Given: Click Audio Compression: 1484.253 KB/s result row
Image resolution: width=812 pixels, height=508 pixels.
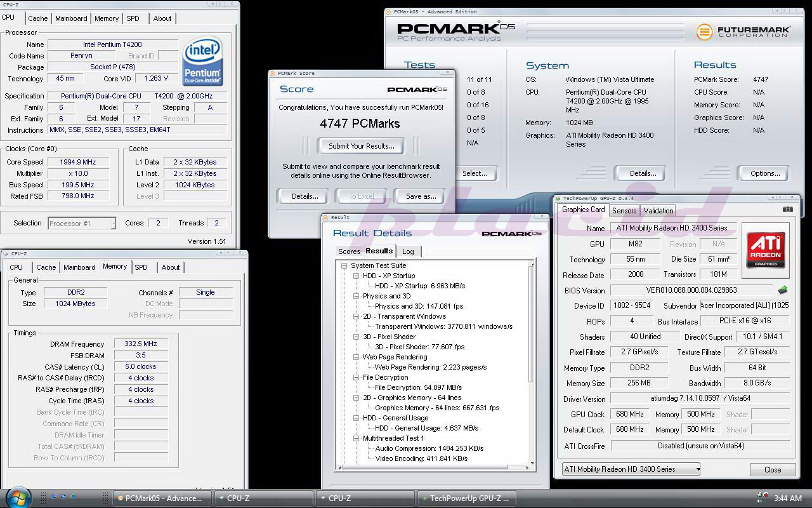Looking at the screenshot, I should 429,448.
